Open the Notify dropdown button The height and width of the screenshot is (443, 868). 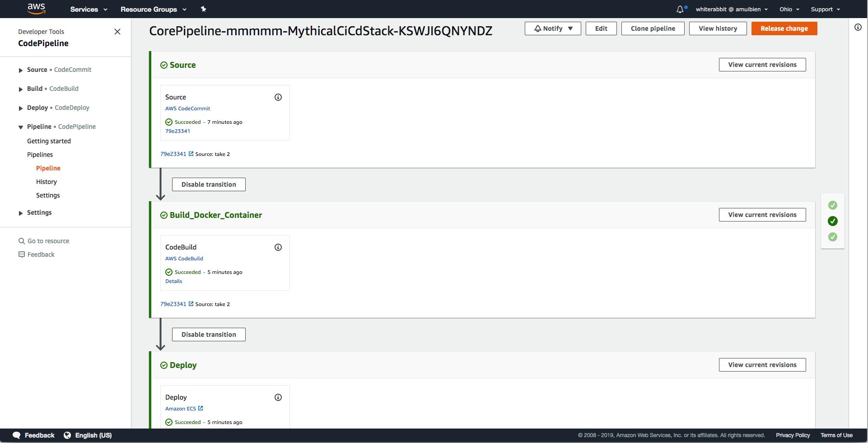coord(553,28)
